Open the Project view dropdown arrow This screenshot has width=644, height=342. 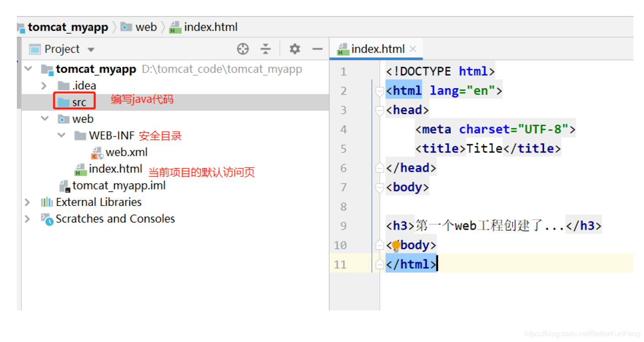[x=91, y=49]
